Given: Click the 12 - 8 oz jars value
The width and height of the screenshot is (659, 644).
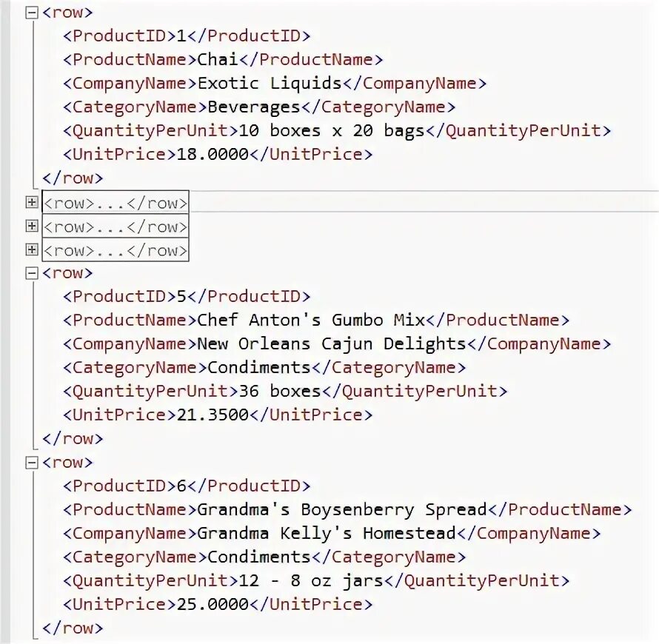Looking at the screenshot, I should click(x=311, y=581).
